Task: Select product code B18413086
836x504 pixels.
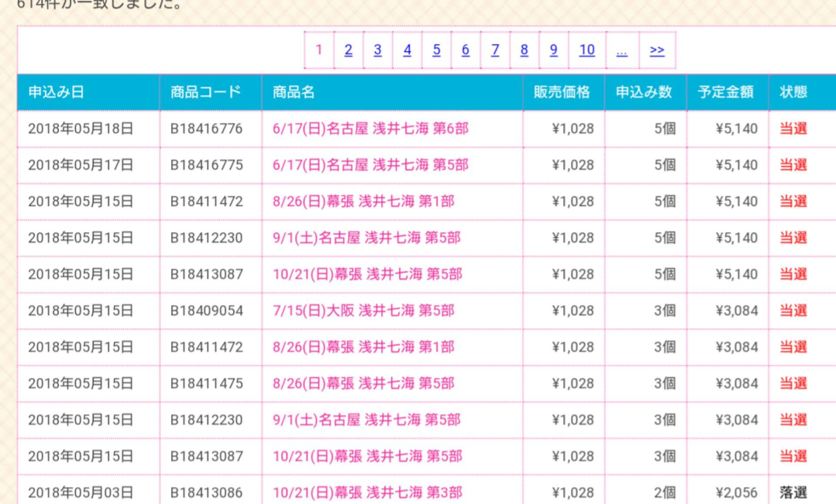Action: 206,492
